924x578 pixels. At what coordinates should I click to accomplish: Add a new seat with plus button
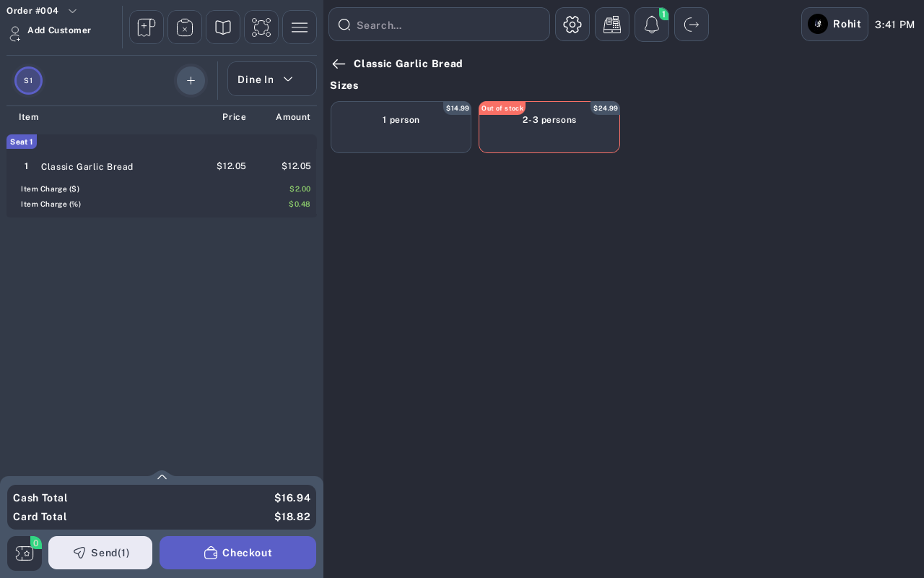point(191,80)
